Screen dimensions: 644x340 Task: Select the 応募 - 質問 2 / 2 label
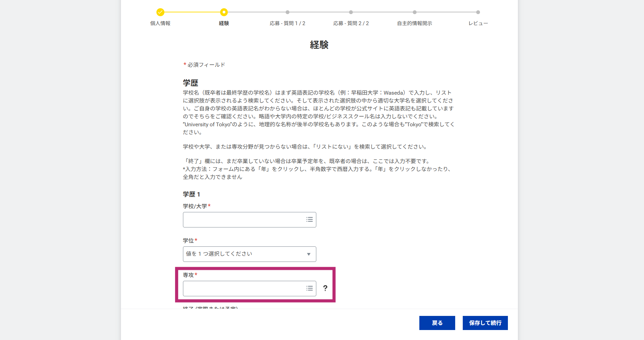pyautogui.click(x=351, y=23)
